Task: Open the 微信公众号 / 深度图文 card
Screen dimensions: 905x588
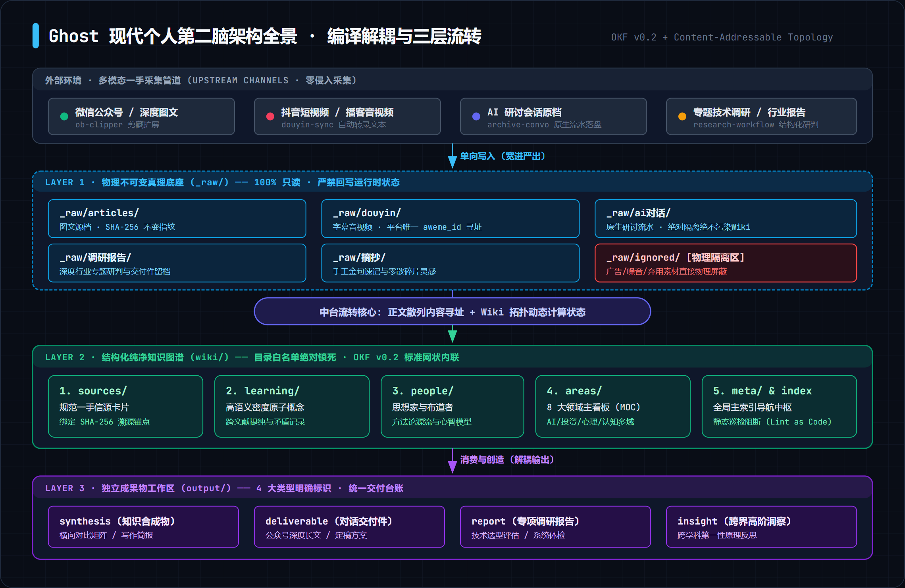Action: pos(141,116)
